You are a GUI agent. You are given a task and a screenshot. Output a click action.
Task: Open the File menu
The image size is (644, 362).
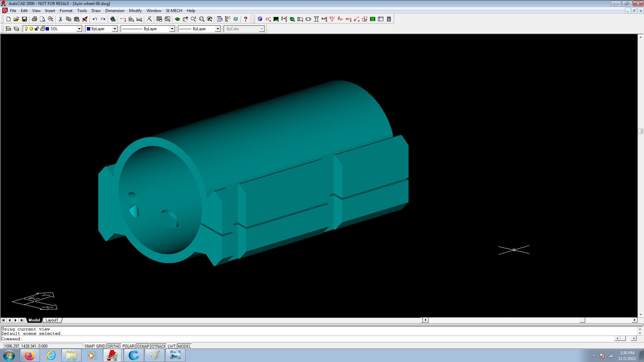(x=13, y=11)
